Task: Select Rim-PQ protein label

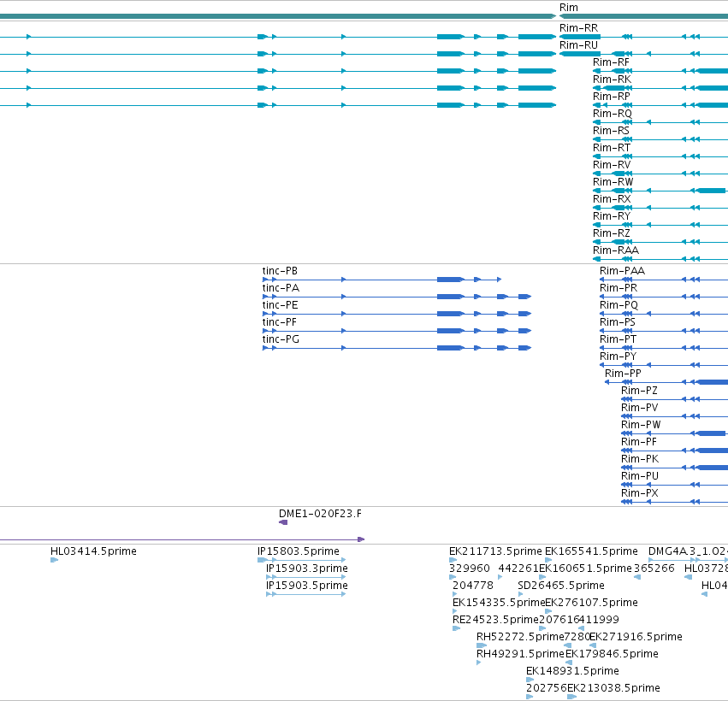Action: click(619, 305)
